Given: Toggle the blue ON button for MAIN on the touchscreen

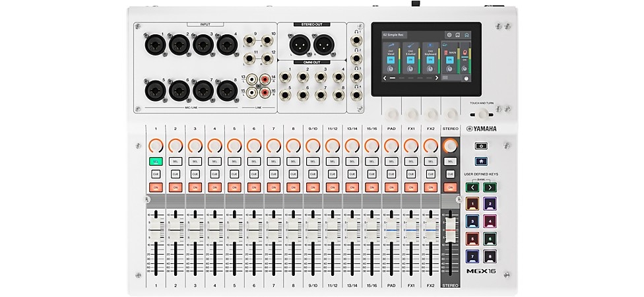Looking at the screenshot, I should coord(450,60).
